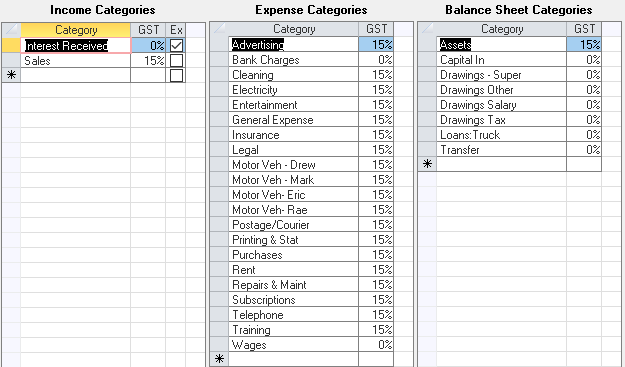
Task: Edit the 15% GST value for Advertising
Action: (376, 45)
